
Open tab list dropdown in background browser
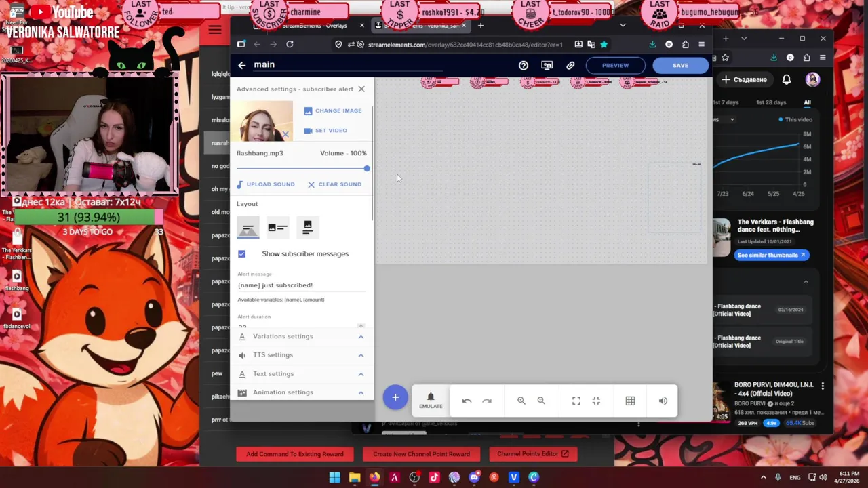(x=744, y=39)
